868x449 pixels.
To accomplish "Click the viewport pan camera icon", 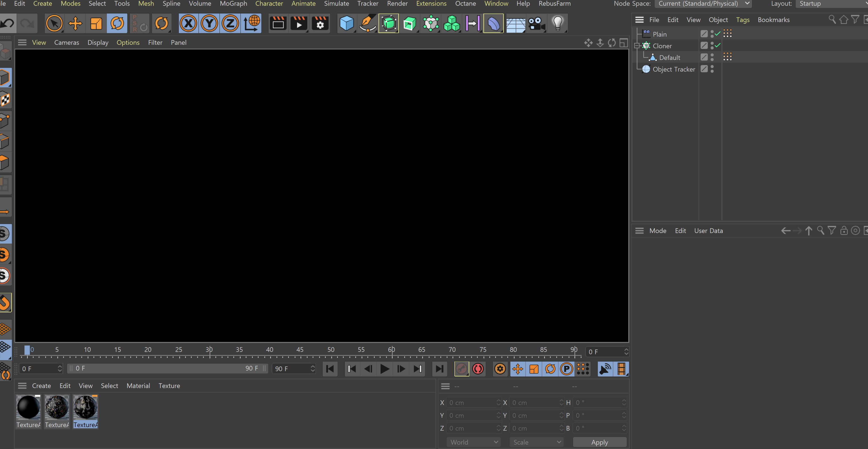I will pyautogui.click(x=588, y=43).
